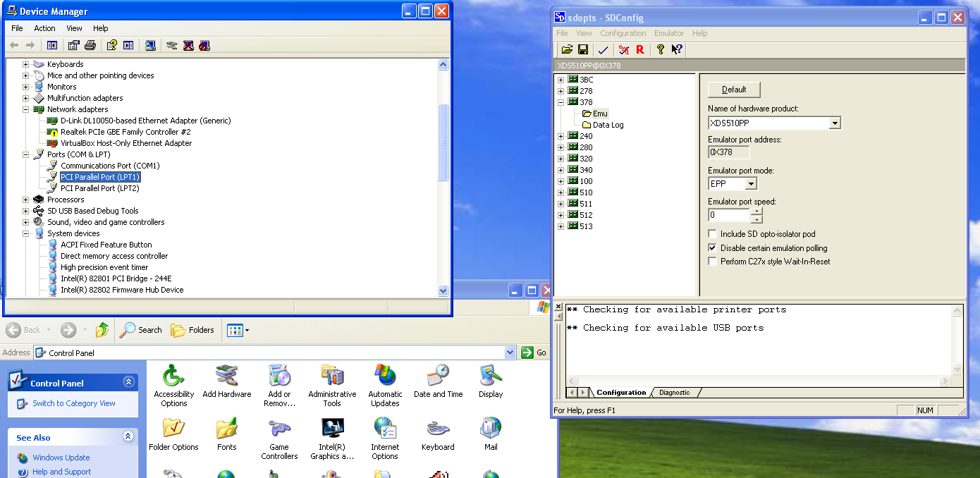This screenshot has width=980, height=478.
Task: Click the Disable device icon in Device Manager
Action: pyautogui.click(x=204, y=45)
